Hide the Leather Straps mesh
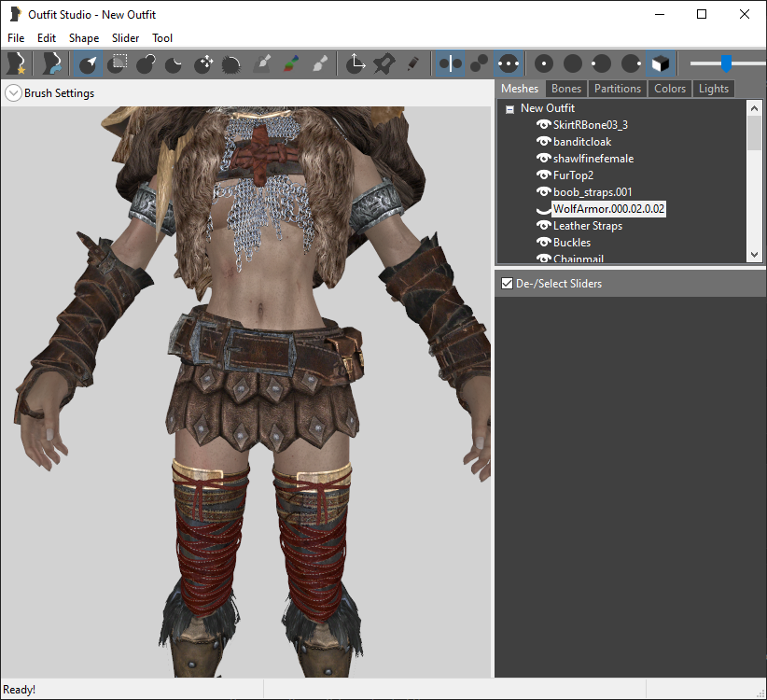Screen dimensions: 767x700 543,226
